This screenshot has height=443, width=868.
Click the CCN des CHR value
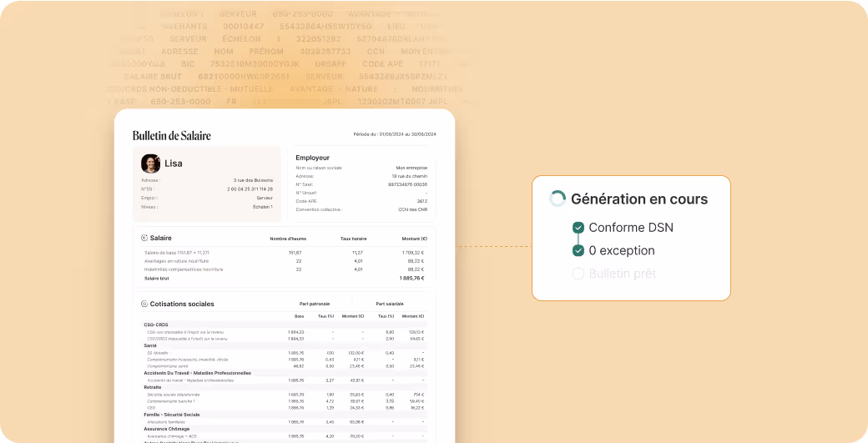(x=413, y=209)
